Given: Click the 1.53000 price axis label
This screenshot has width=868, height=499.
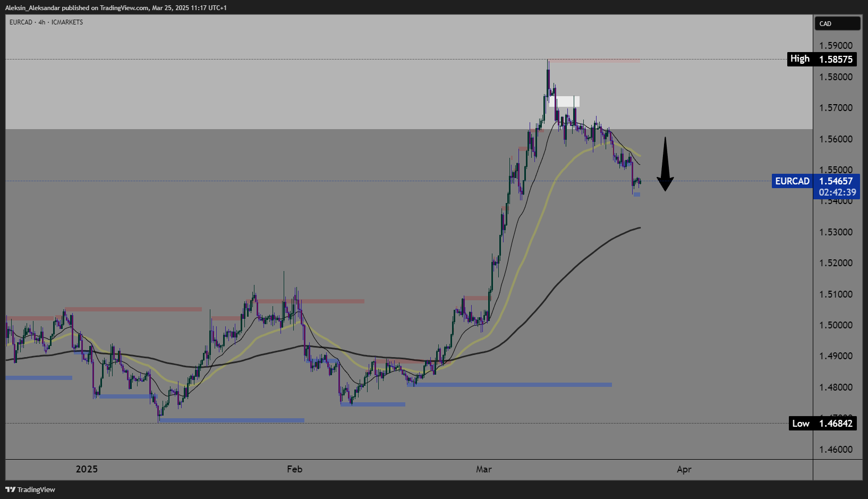Looking at the screenshot, I should click(836, 232).
